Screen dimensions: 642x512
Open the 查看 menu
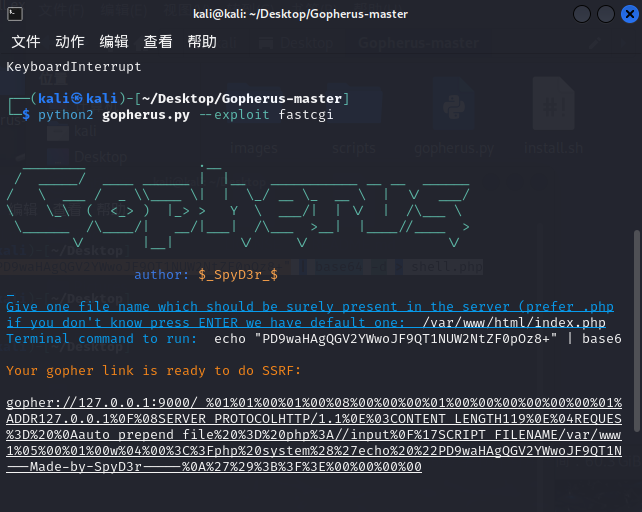(158, 41)
